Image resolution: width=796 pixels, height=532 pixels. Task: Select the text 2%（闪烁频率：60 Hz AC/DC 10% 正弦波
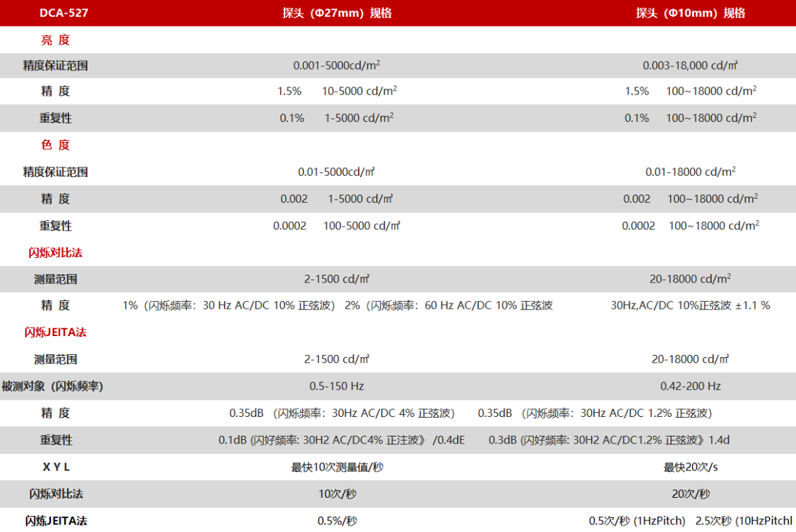449,305
